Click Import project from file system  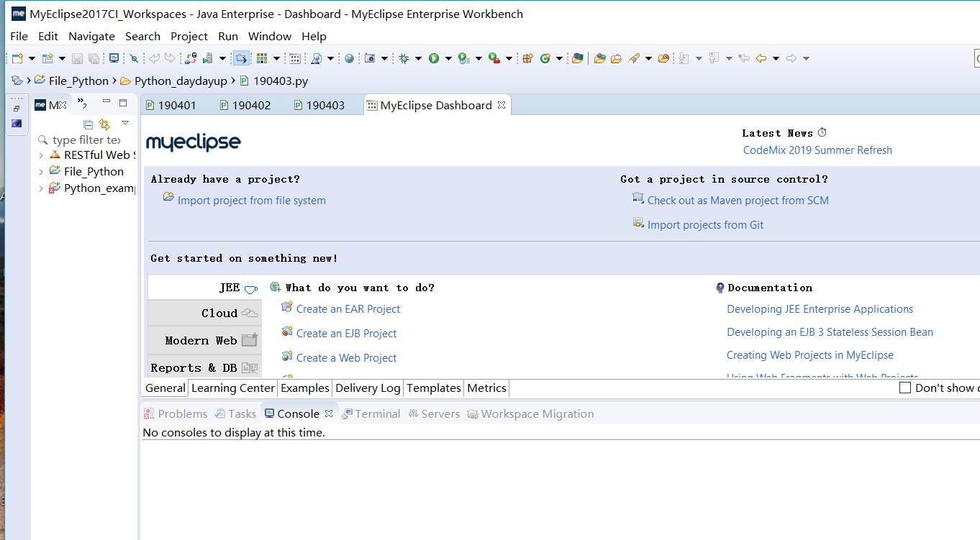point(252,201)
